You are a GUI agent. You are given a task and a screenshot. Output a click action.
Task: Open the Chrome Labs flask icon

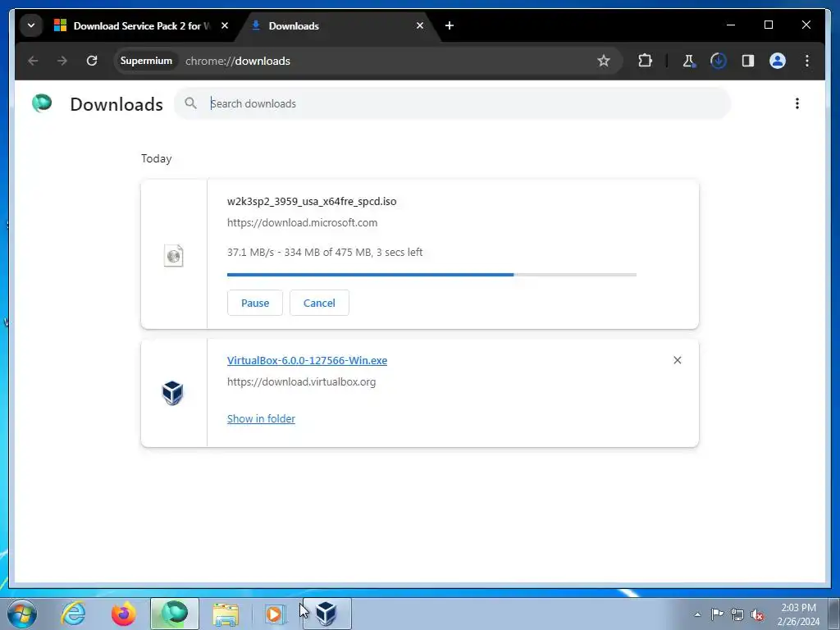[689, 61]
